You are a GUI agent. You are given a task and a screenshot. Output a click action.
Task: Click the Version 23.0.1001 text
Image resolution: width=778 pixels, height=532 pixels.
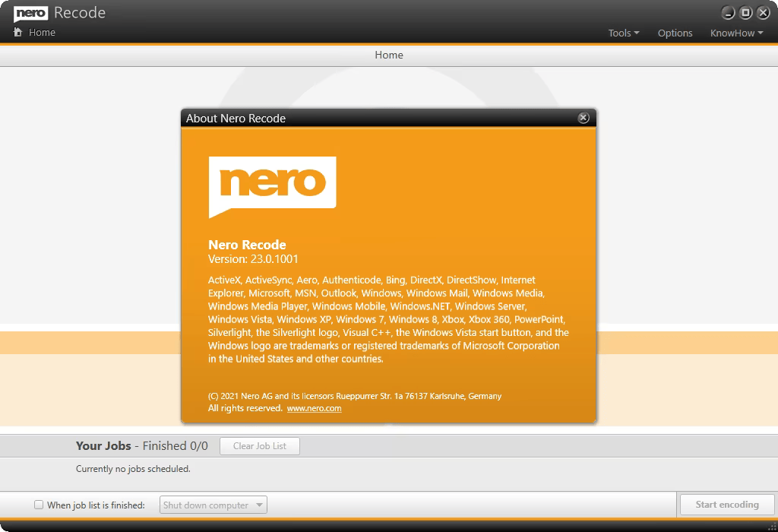pyautogui.click(x=253, y=258)
